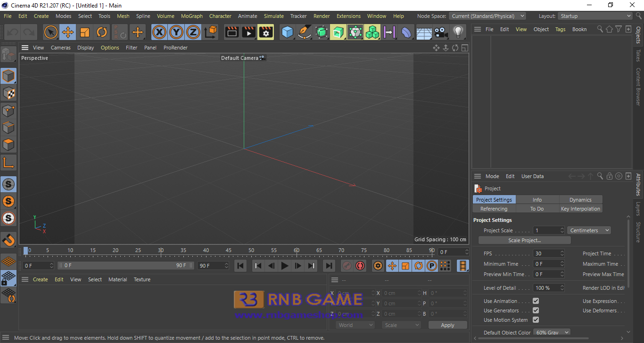644x343 pixels.
Task: Open the Default Object Color selector
Action: pos(552,332)
